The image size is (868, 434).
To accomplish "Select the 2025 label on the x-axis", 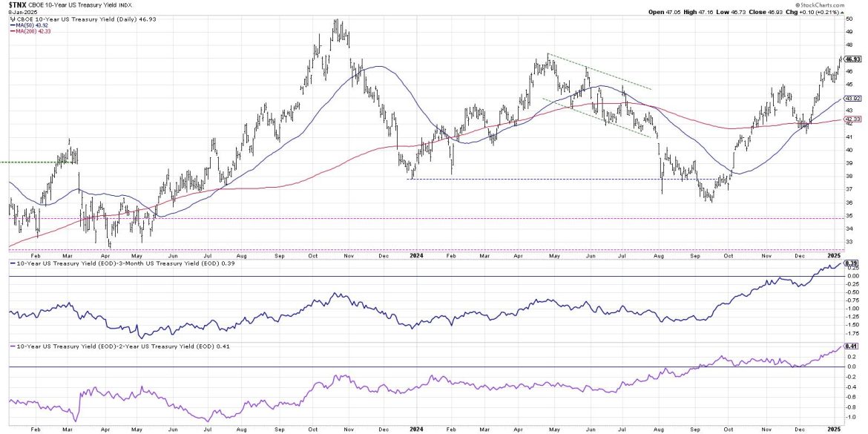I will [x=832, y=254].
